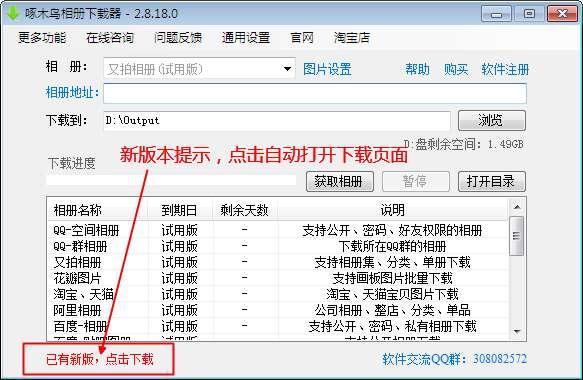Image resolution: width=583 pixels, height=380 pixels.
Task: Click description 公司相册、整店、分类、单品
Action: 392,310
